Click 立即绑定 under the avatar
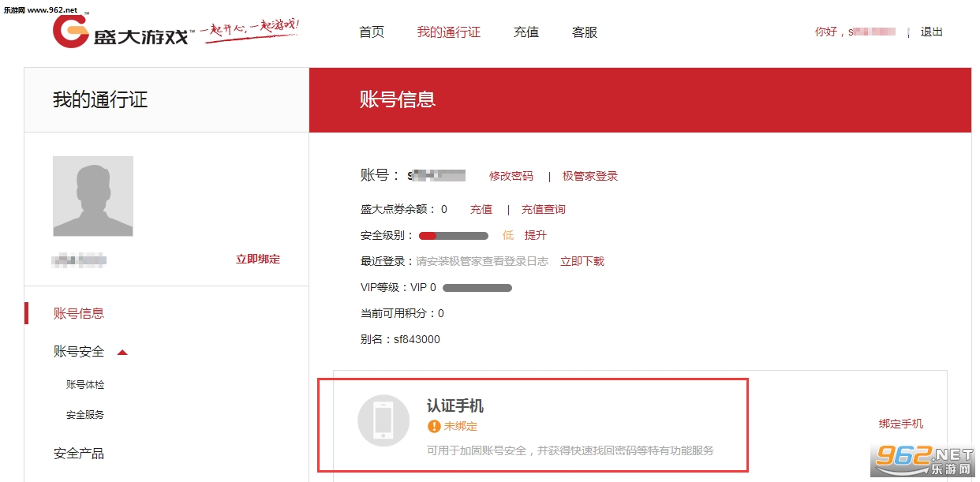Screen dimensions: 980x482 258,259
